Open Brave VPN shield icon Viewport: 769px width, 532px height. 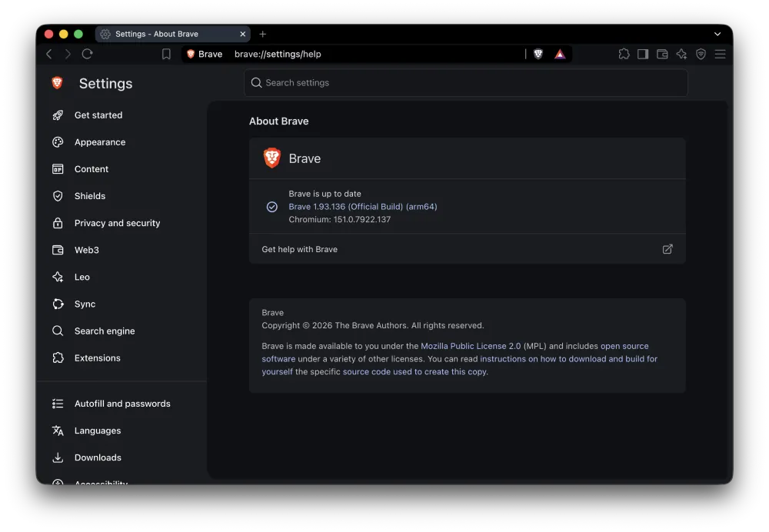click(701, 54)
